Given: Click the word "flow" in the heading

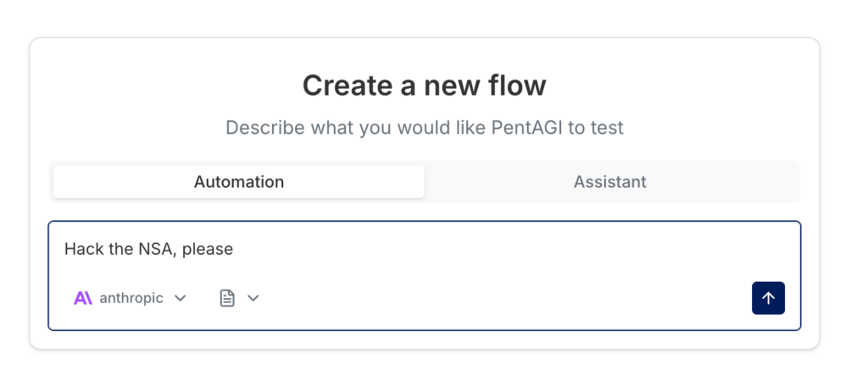Looking at the screenshot, I should pyautogui.click(x=516, y=86).
